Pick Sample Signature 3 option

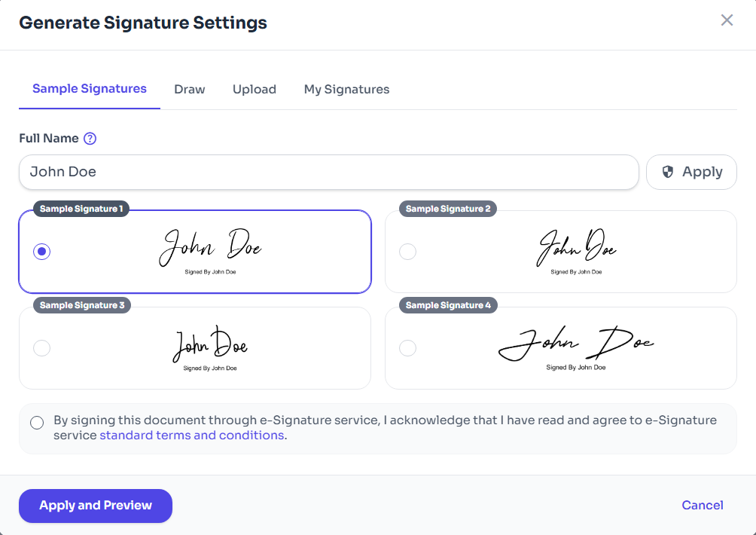[41, 347]
